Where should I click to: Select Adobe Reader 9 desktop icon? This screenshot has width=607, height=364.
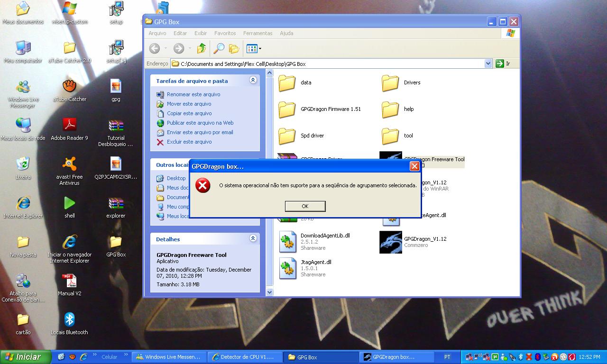click(x=69, y=129)
